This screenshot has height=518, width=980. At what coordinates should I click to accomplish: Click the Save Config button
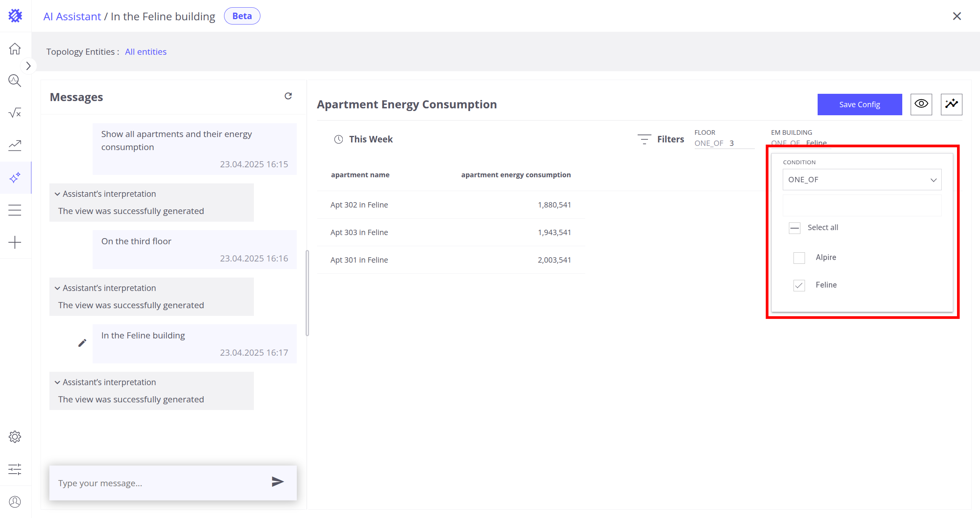tap(859, 105)
